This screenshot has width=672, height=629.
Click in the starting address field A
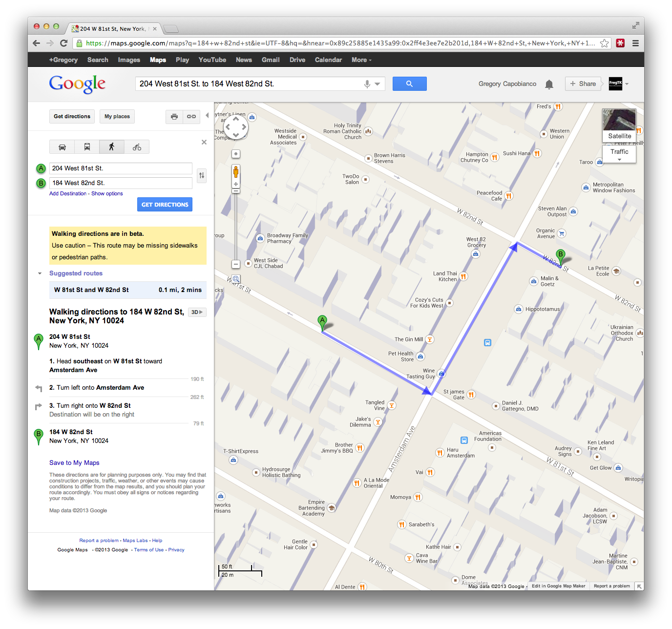click(121, 168)
